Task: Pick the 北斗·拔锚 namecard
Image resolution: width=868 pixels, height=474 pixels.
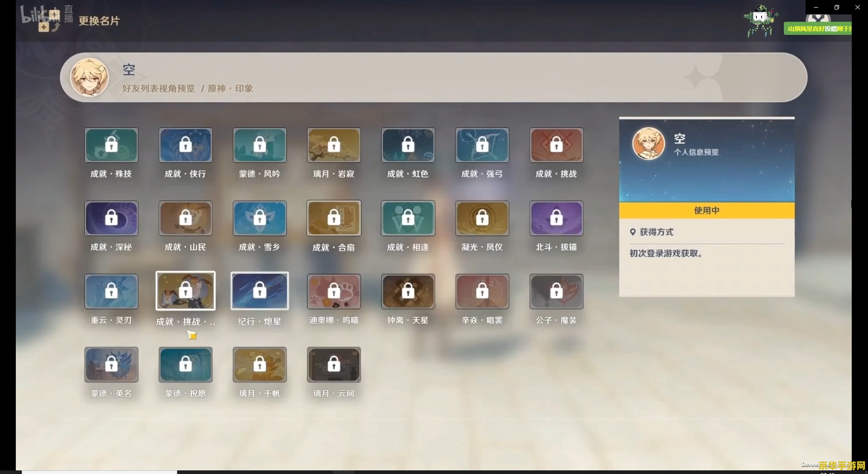Action: tap(556, 218)
